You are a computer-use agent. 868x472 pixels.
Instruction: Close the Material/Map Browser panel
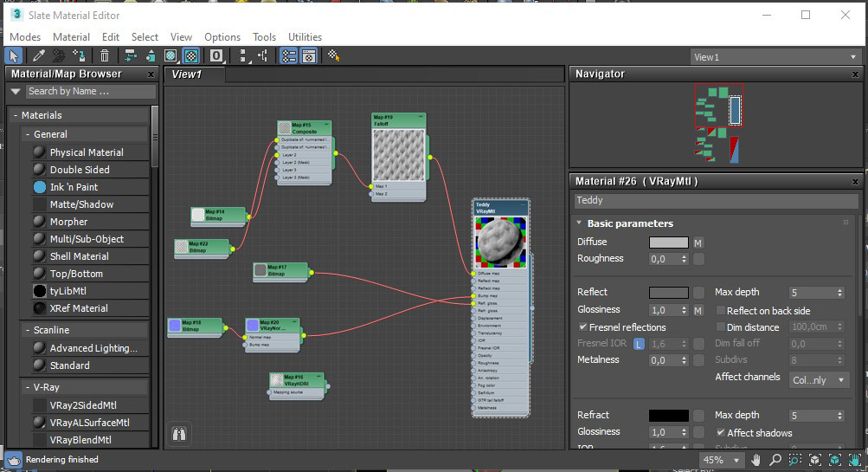(x=151, y=74)
